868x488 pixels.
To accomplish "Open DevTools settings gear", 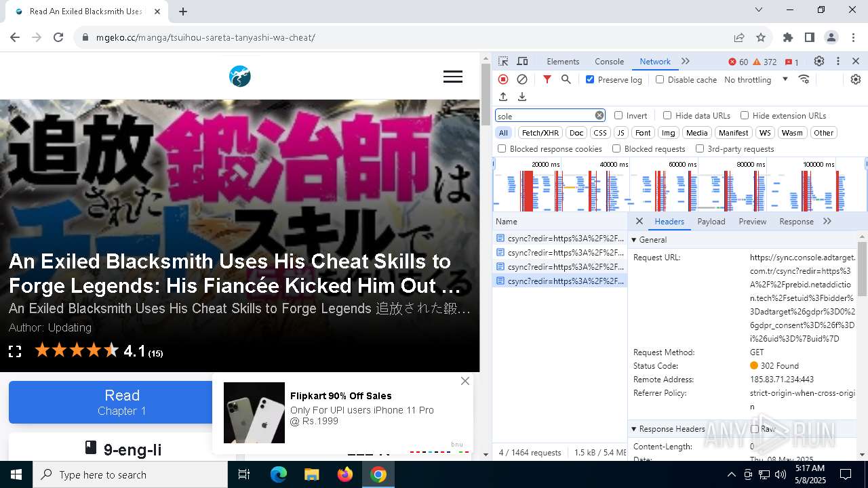I will pos(819,61).
